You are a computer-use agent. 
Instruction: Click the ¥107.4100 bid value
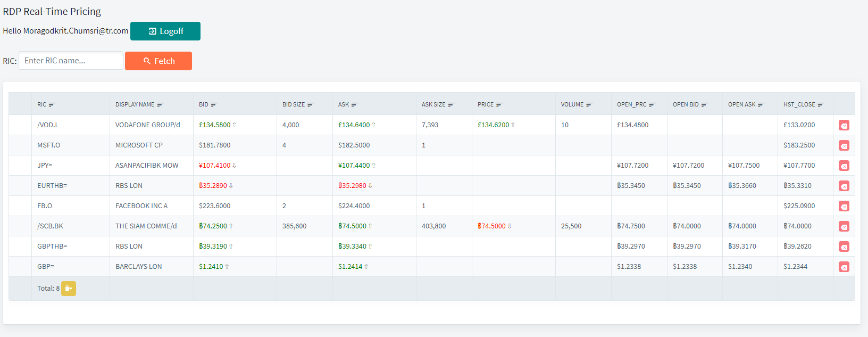click(x=215, y=166)
